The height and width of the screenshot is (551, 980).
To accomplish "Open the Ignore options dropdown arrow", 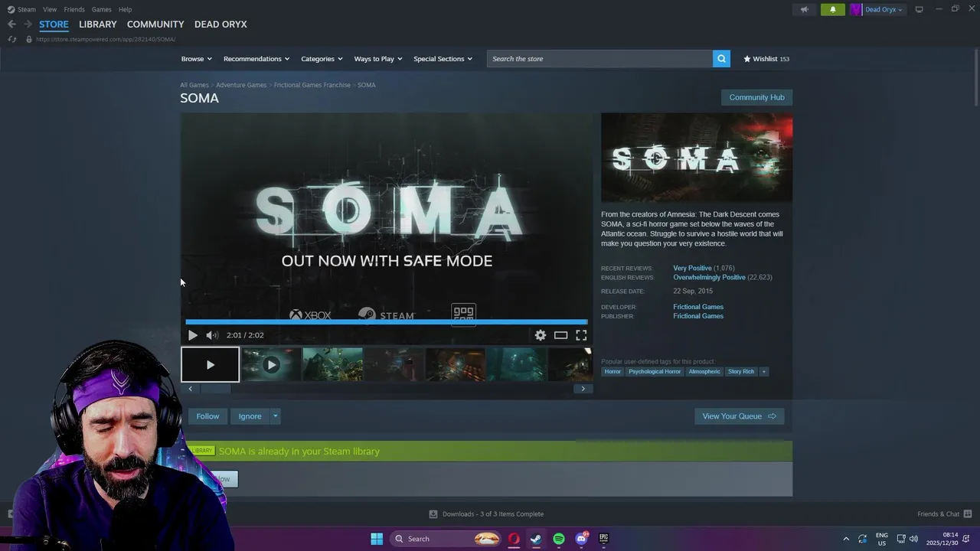I will (x=275, y=416).
